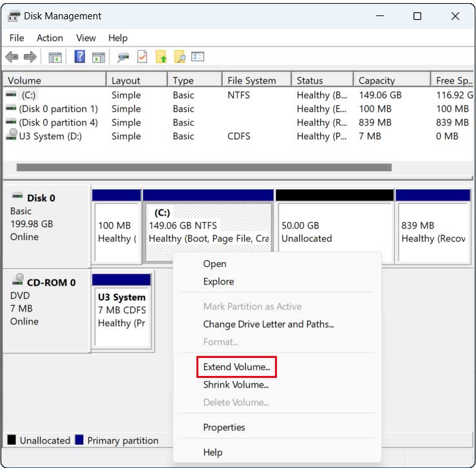Click the black Unallocated legend swatch
Viewport: 476px width, 468px height.
(12, 440)
